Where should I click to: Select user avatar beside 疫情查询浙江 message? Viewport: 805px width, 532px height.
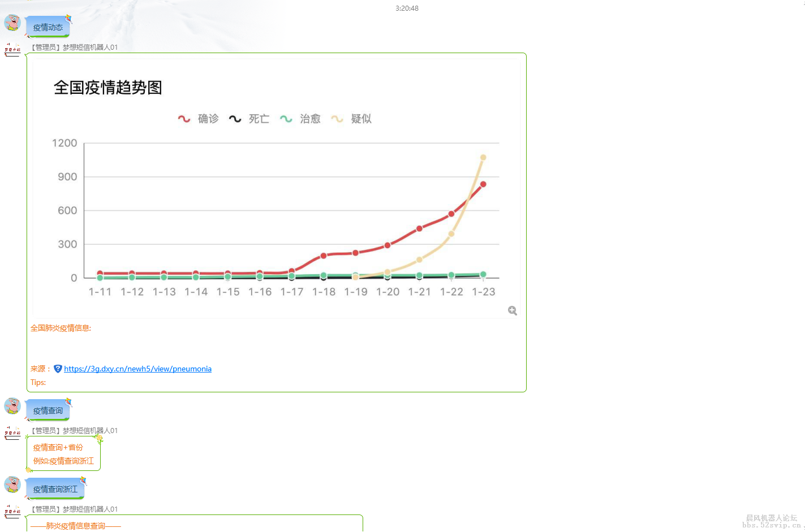[x=12, y=485]
